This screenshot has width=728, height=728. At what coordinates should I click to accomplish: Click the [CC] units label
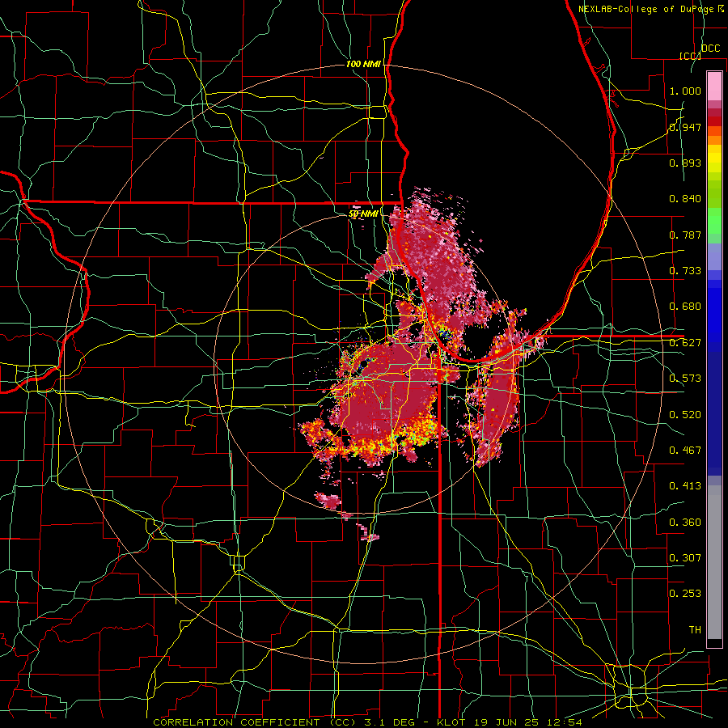(690, 56)
